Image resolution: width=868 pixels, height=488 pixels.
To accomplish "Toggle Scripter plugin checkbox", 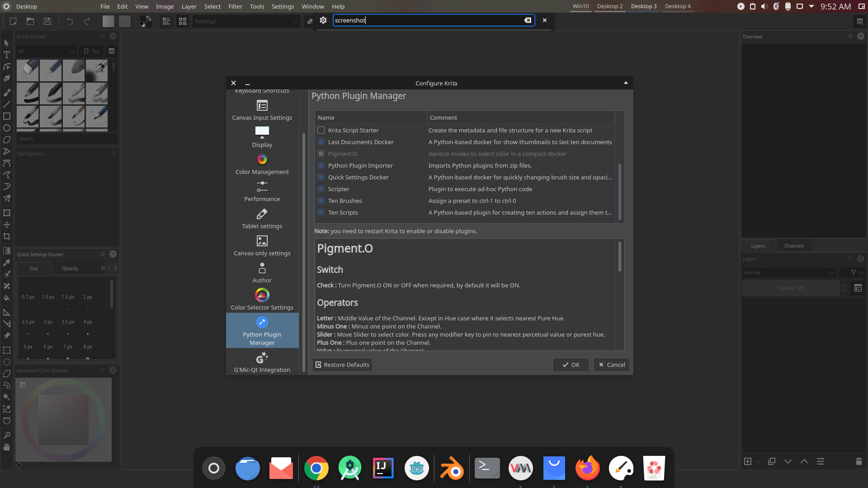I will (x=321, y=189).
